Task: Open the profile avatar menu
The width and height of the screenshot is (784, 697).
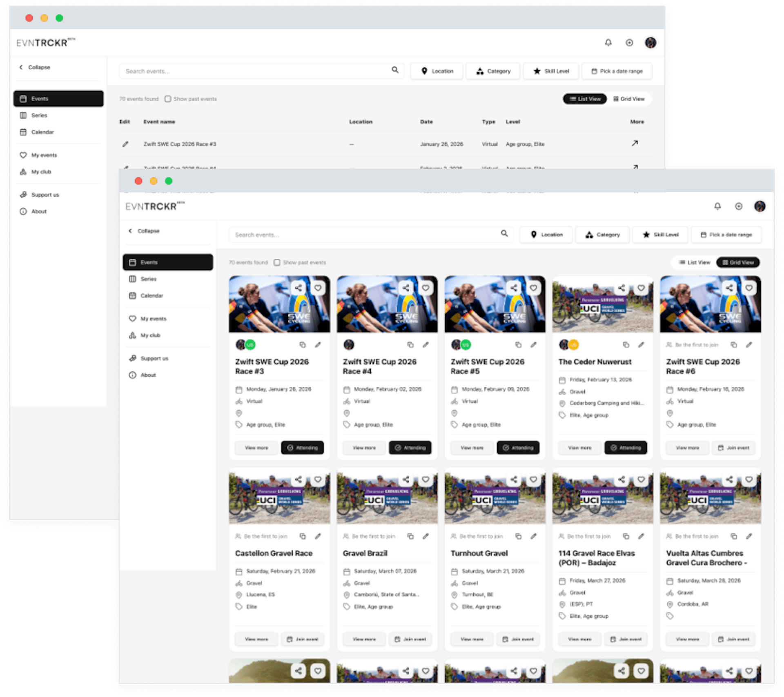Action: 760,206
